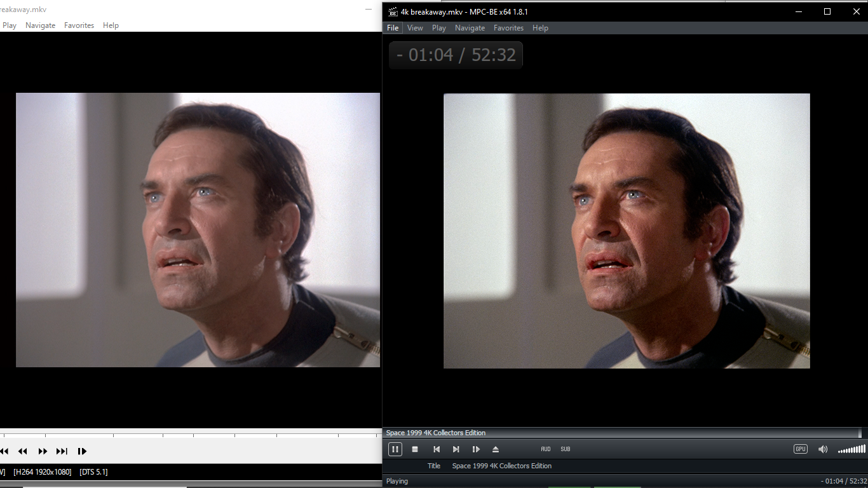
Task: Click frame-step icon in the left player
Action: tap(82, 451)
